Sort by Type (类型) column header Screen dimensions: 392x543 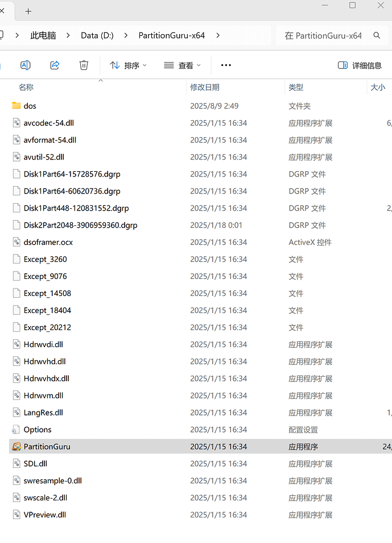click(296, 87)
